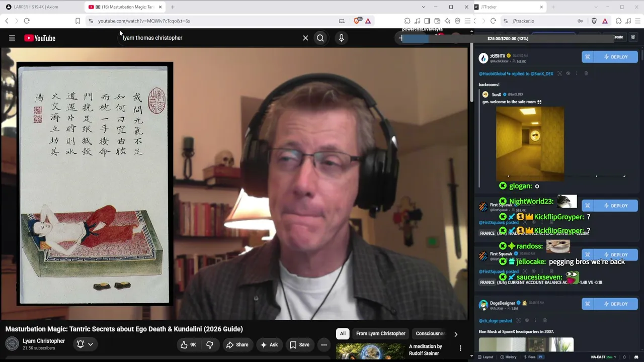
Task: Open Brave Wallet in the YouTube window
Action: coord(437,21)
